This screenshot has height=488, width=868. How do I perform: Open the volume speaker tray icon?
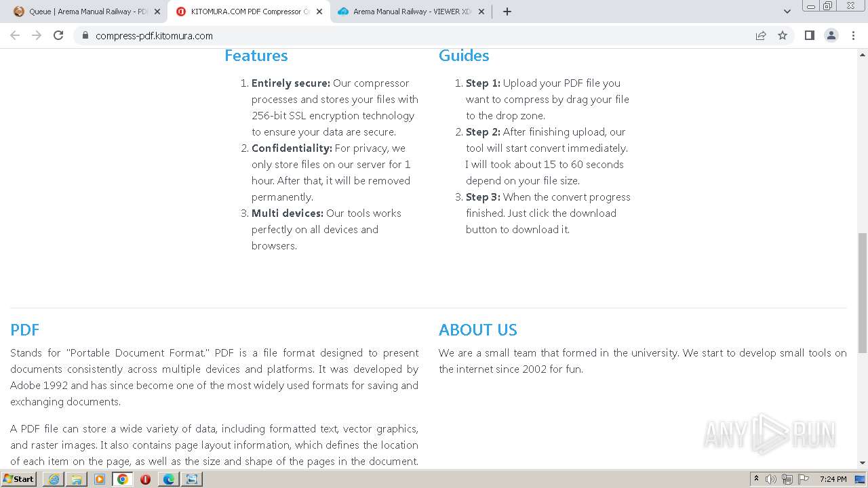(771, 479)
